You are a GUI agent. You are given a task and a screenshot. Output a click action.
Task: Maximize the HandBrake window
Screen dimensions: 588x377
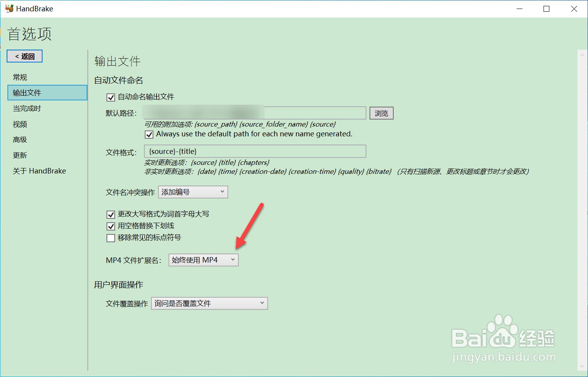tap(546, 9)
